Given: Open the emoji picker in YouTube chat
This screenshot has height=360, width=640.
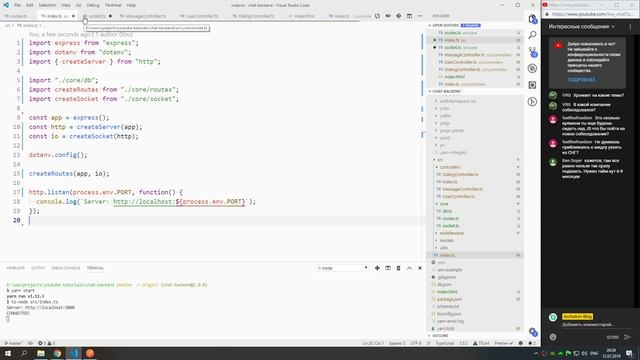Looking at the screenshot, I should [x=553, y=337].
